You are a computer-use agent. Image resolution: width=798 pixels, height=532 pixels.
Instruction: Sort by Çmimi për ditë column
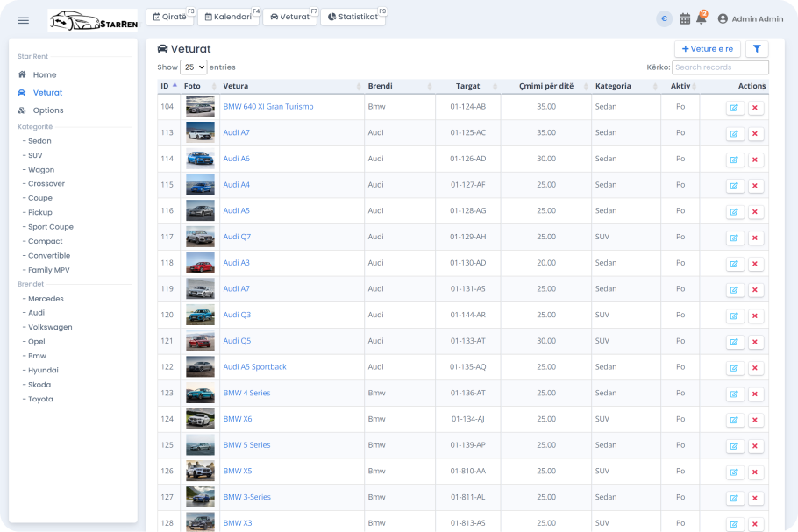[x=546, y=86]
